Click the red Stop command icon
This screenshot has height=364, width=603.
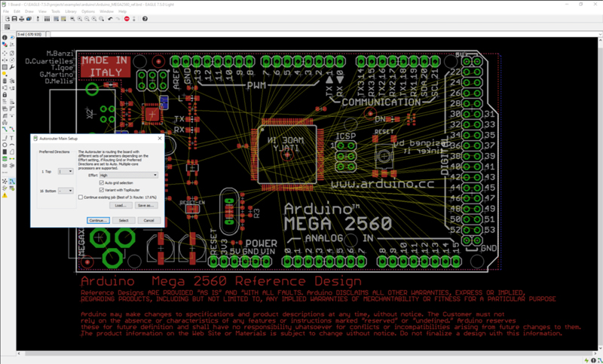click(x=127, y=19)
